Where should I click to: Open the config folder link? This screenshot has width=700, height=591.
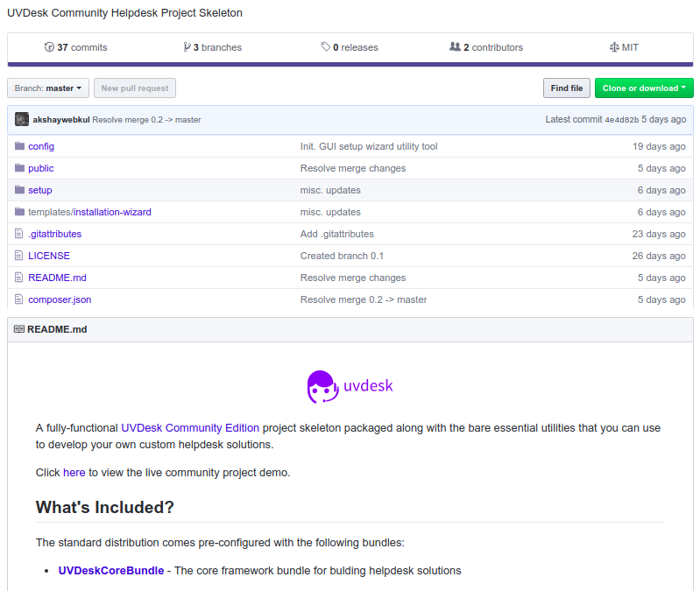click(41, 146)
